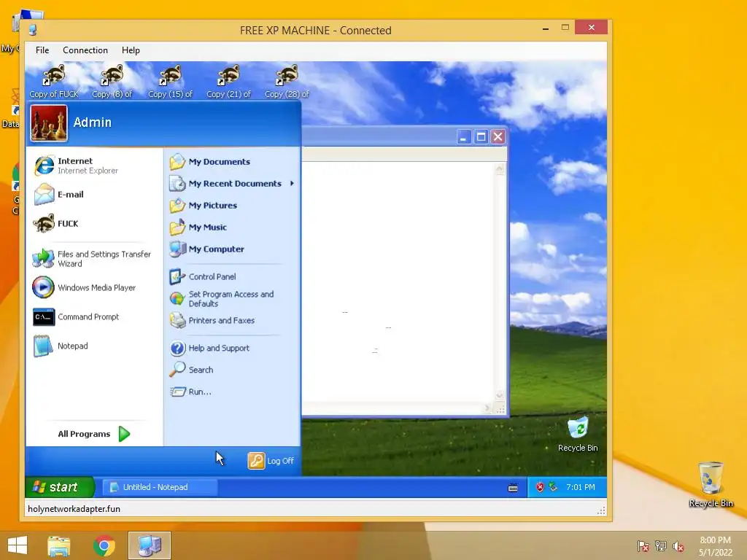
Task: Open the Help menu
Action: click(131, 50)
